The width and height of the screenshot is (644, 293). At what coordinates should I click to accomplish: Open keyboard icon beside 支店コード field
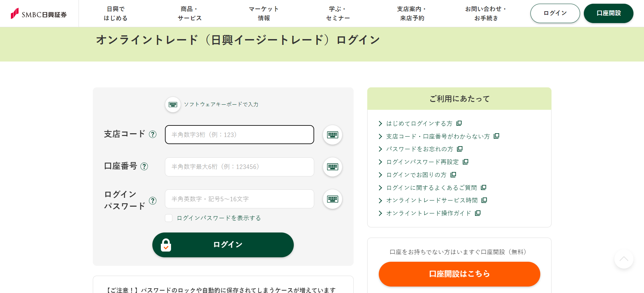pyautogui.click(x=332, y=135)
